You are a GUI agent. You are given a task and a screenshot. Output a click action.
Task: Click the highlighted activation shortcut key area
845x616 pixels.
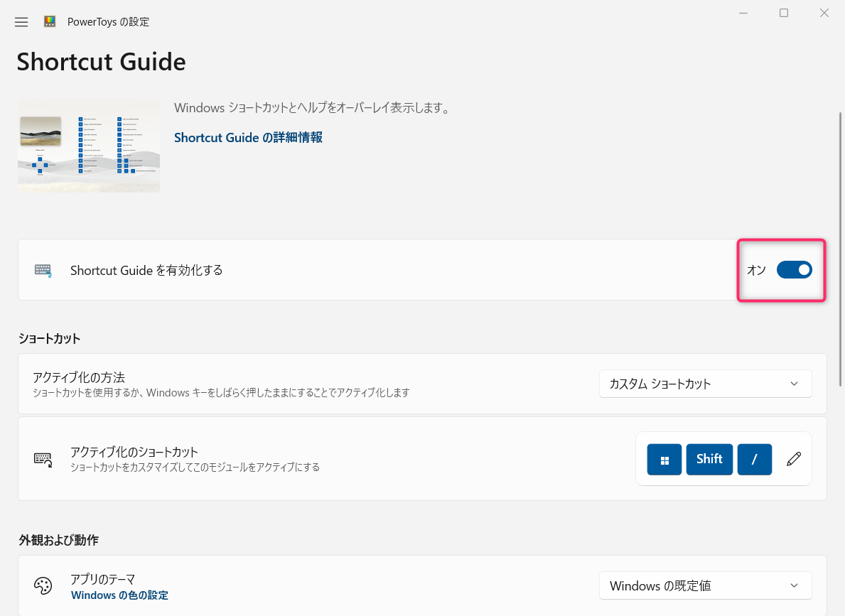tap(723, 459)
